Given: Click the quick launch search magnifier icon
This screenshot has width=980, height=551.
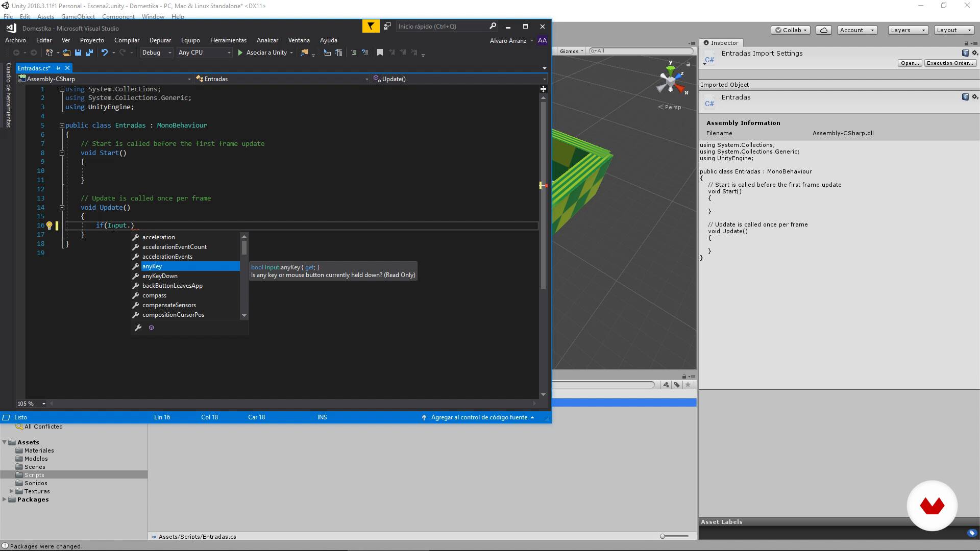Looking at the screenshot, I should point(493,26).
